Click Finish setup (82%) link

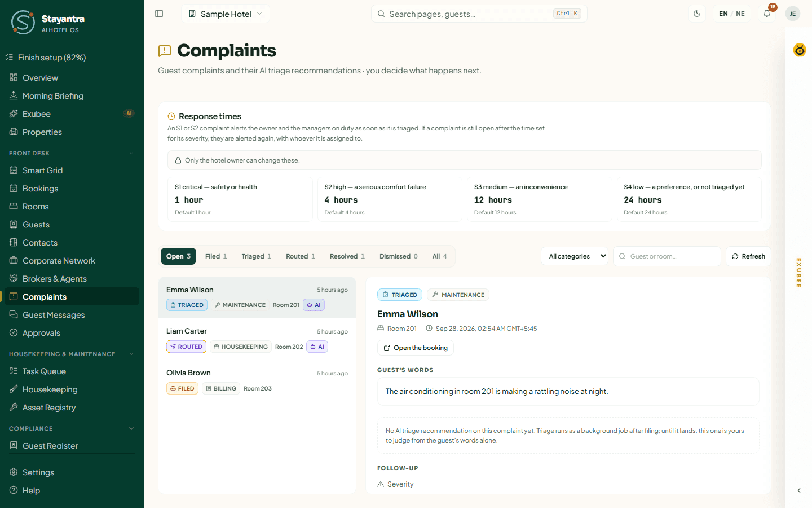pos(72,58)
